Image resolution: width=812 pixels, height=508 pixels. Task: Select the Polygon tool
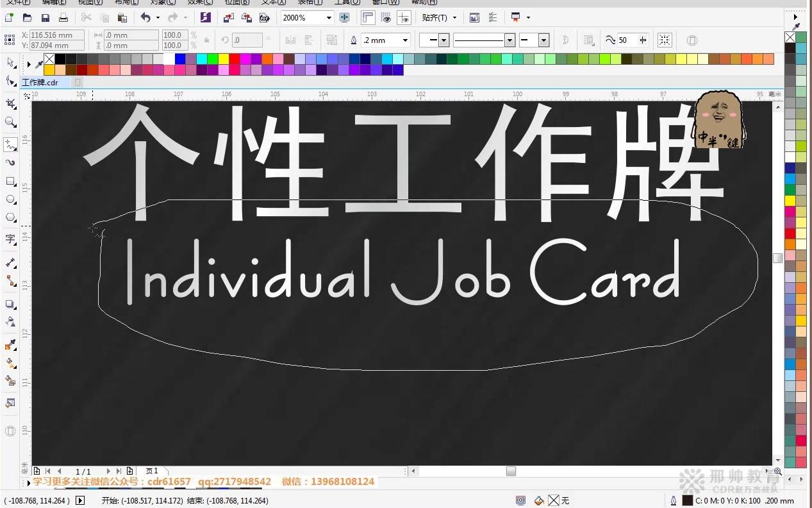10,217
